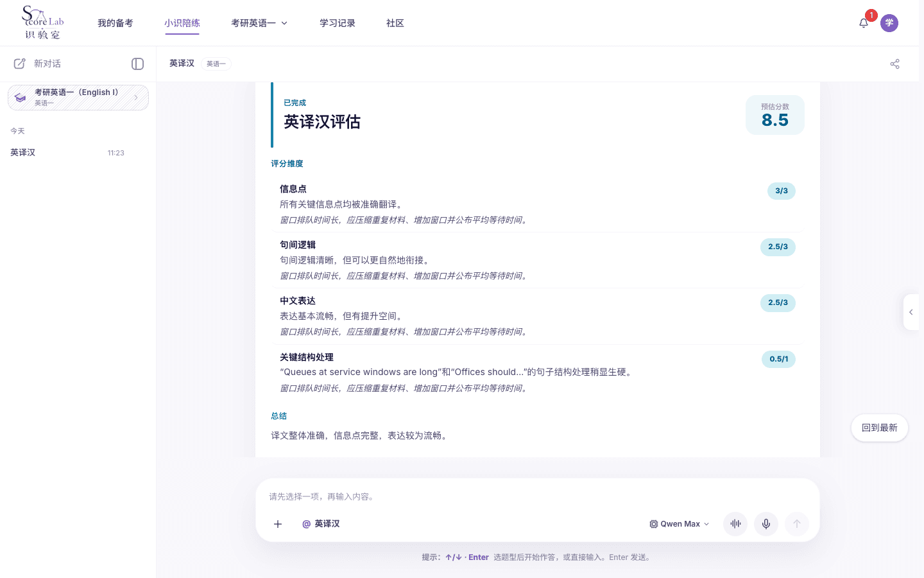Click the 2.5/3 badge for 句间逻辑
924x578 pixels.
778,247
